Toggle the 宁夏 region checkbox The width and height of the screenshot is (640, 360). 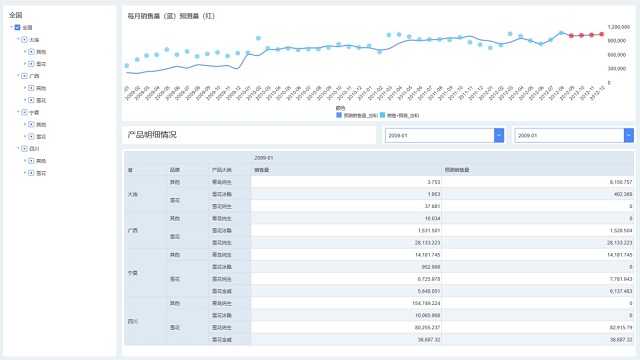(24, 112)
